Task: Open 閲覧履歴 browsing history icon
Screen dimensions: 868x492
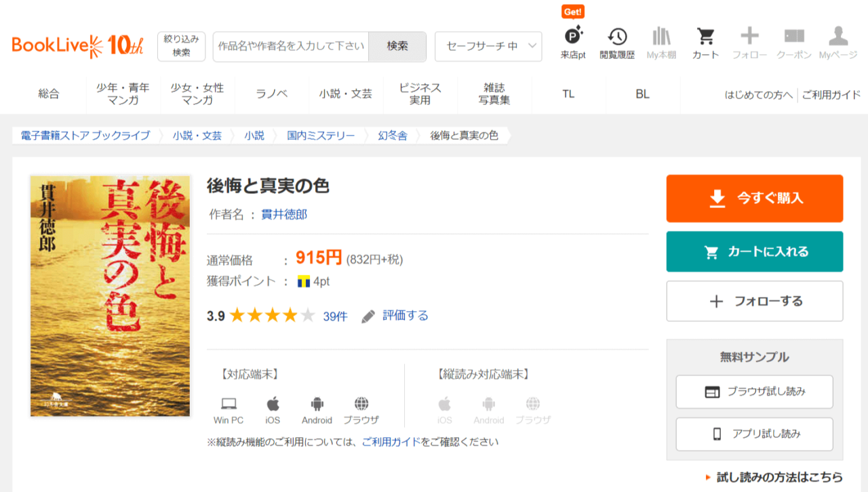Action: tap(617, 43)
